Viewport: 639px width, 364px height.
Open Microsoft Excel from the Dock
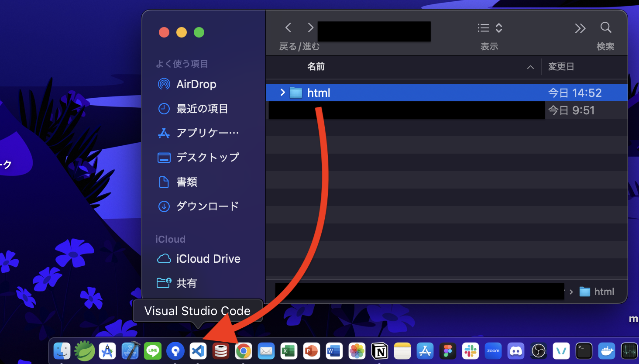[289, 351]
